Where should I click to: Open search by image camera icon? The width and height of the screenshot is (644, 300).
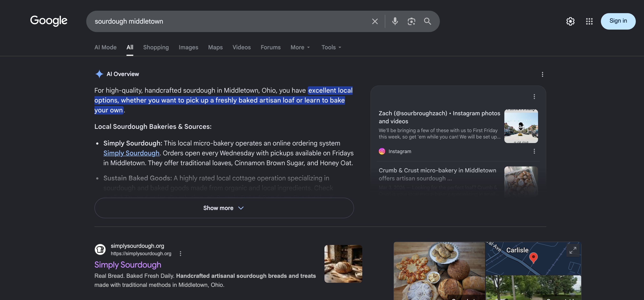click(x=411, y=21)
